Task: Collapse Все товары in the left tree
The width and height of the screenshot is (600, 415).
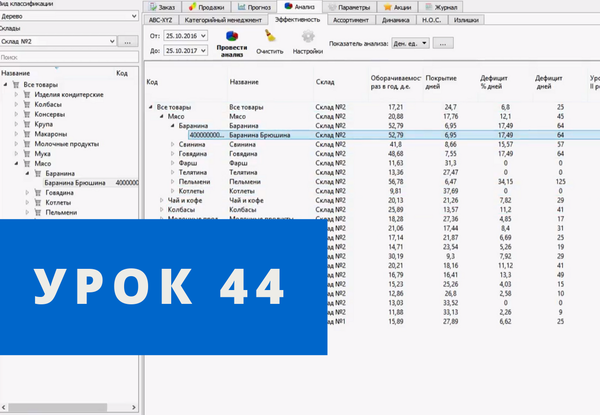Action: coord(5,85)
